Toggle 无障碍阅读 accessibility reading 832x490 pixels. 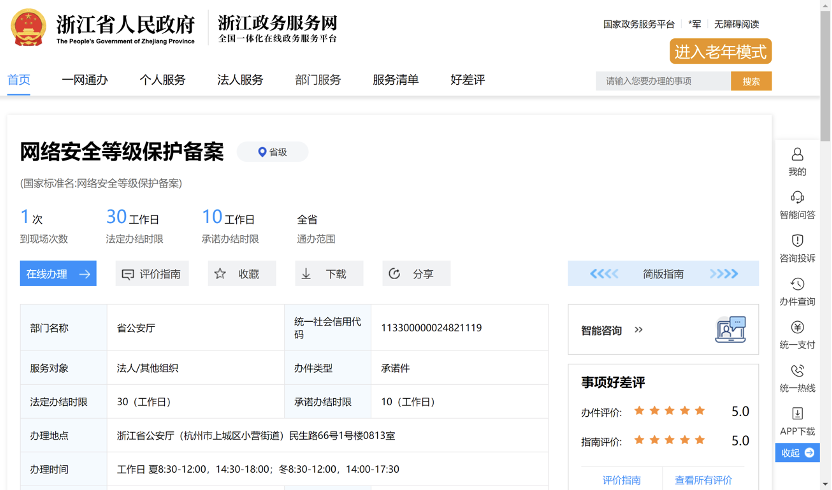[736, 24]
